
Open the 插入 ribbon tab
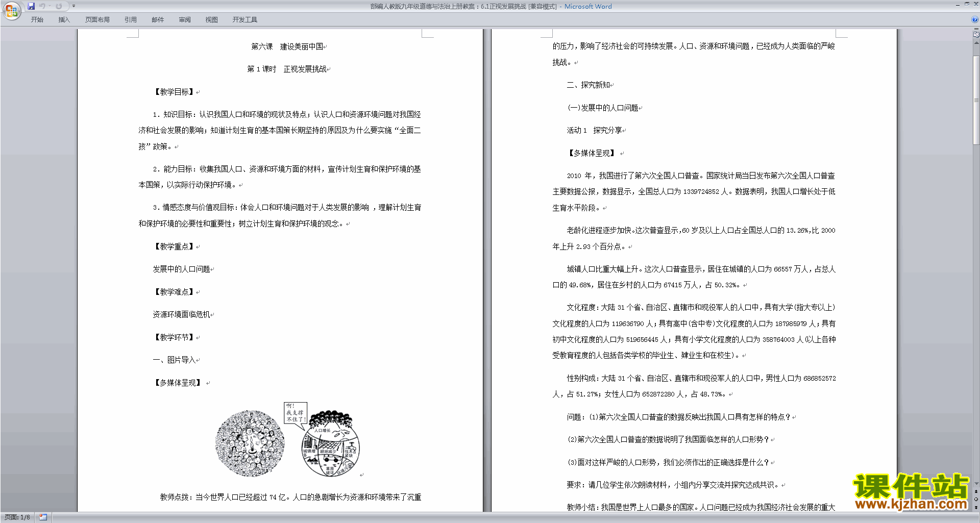[64, 19]
